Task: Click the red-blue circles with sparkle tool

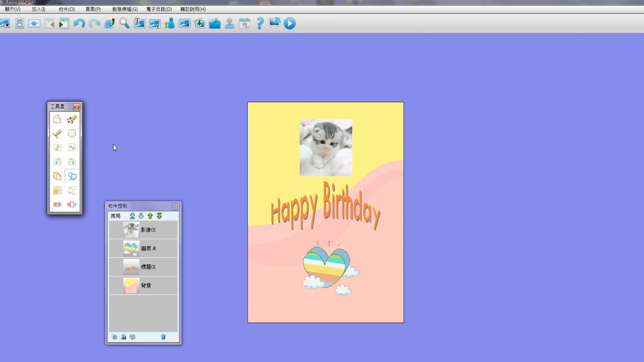Action: [x=72, y=204]
